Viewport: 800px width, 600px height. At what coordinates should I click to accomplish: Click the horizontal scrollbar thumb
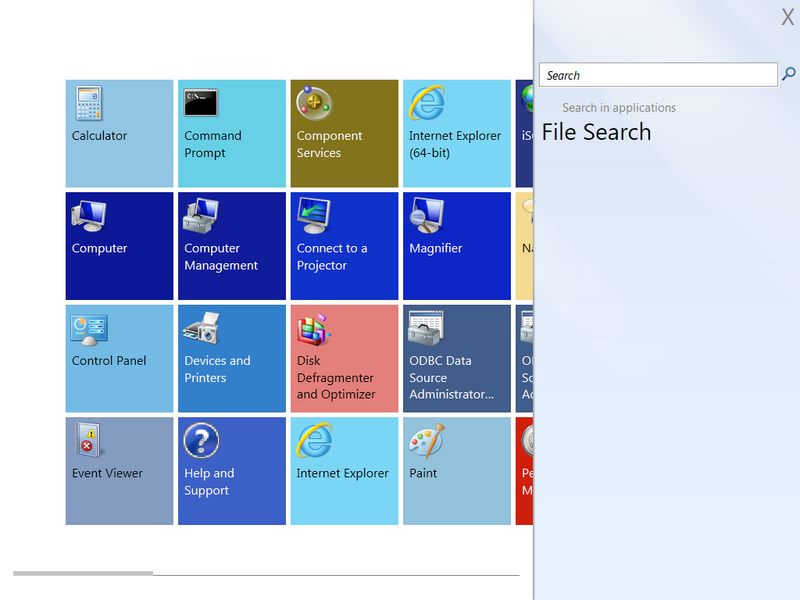click(x=83, y=573)
